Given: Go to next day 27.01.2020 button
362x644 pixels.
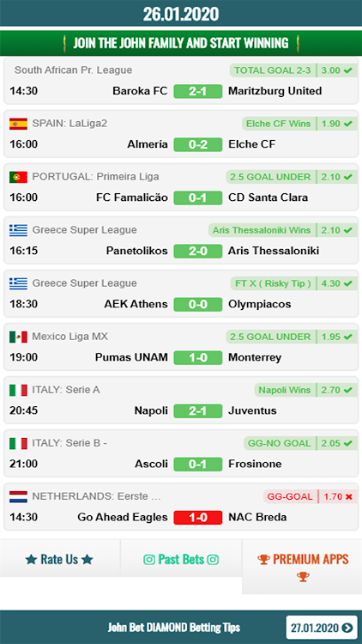Looking at the screenshot, I should point(322,628).
